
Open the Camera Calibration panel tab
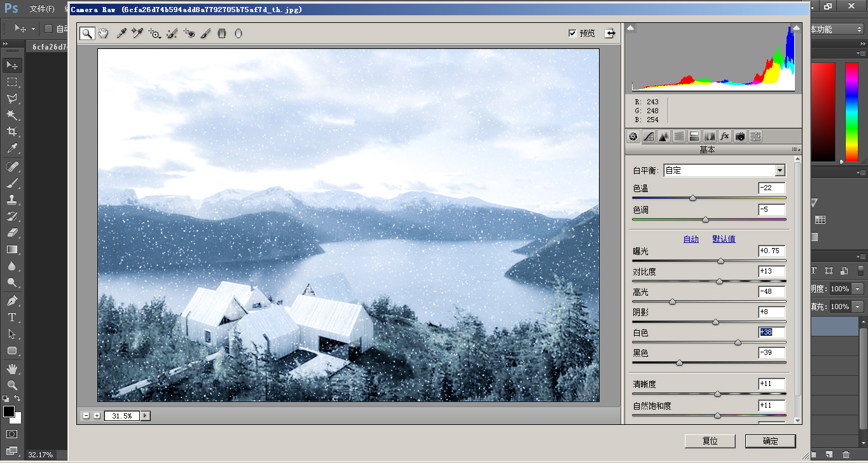pyautogui.click(x=740, y=136)
